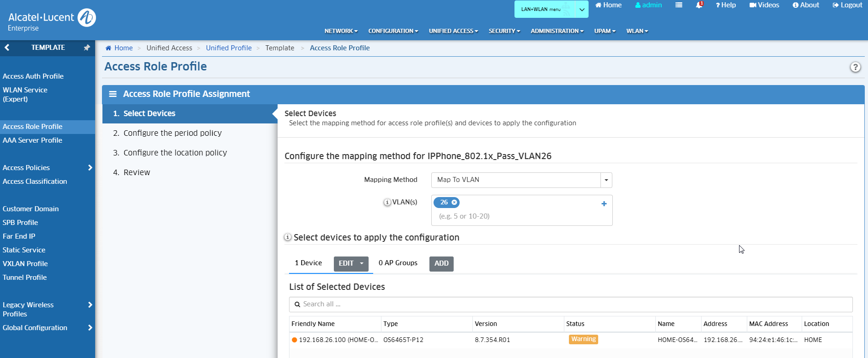Click the plus icon to add VLAN
Screen dimensions: 868x358
[604, 204]
